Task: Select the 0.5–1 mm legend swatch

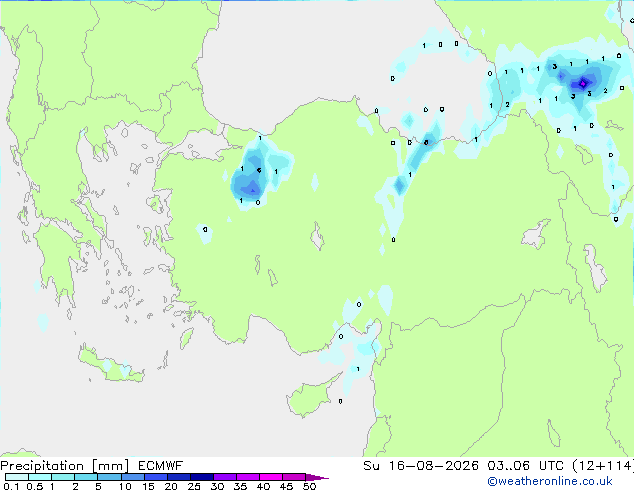Action: pos(40,477)
